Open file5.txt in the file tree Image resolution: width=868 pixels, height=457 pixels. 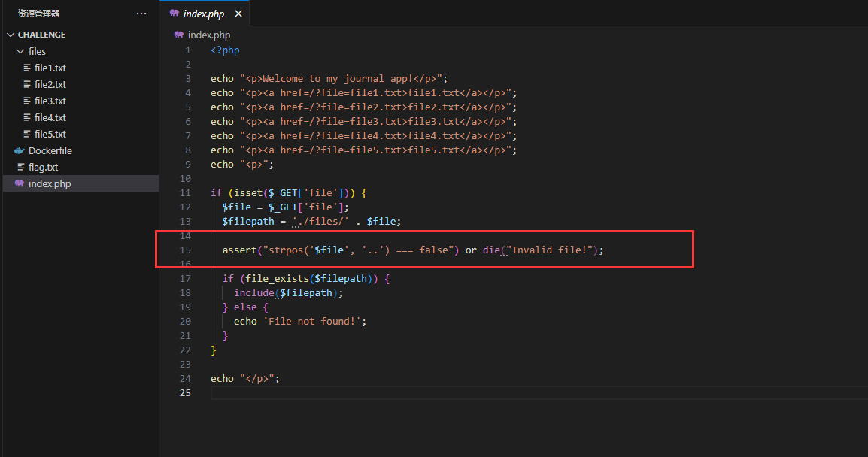tap(50, 134)
